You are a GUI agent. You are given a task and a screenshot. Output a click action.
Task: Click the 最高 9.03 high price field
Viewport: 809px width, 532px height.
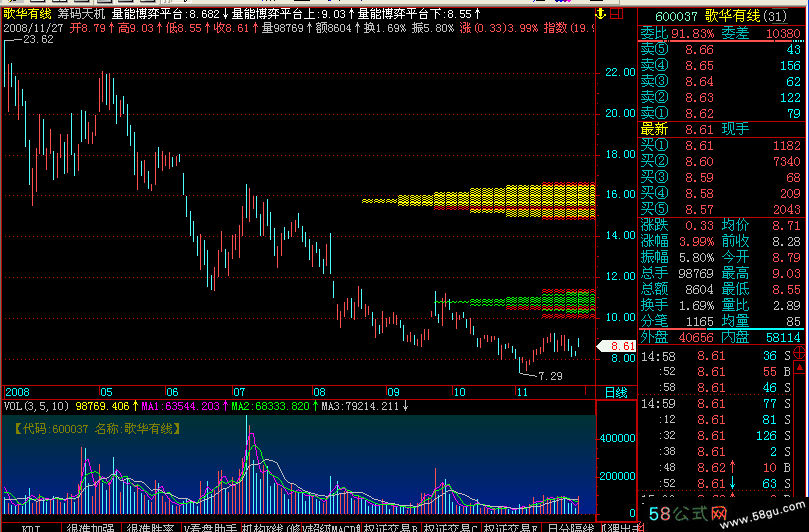[761, 273]
